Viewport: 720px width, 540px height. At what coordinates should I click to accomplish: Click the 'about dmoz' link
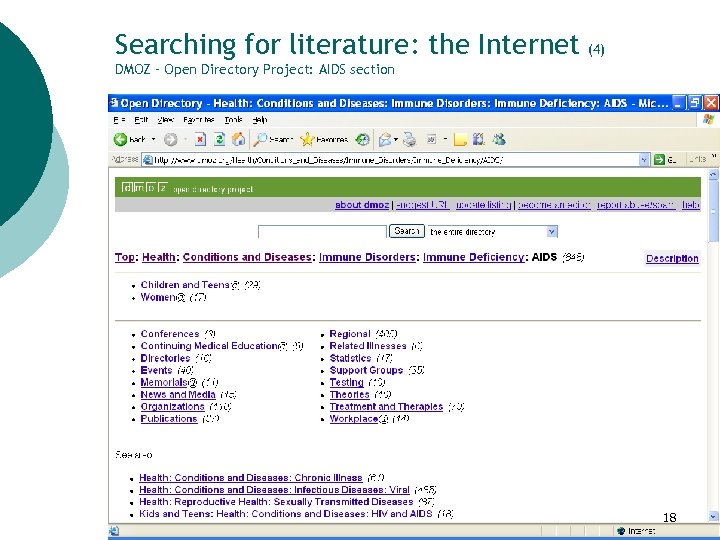tap(362, 205)
